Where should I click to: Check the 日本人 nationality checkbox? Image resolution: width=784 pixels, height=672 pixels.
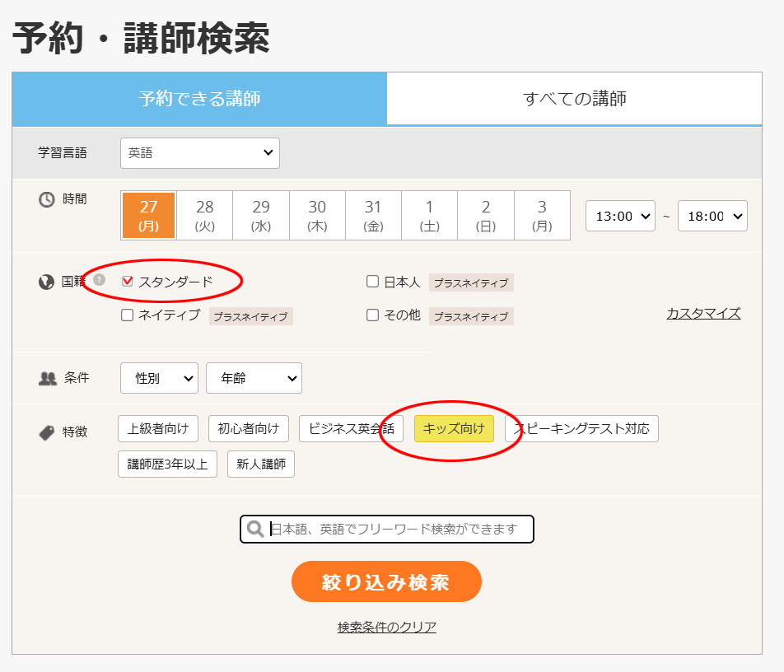coord(373,282)
